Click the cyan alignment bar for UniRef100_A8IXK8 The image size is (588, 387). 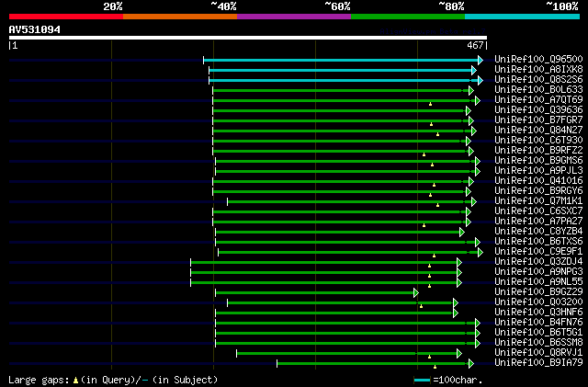click(x=341, y=70)
